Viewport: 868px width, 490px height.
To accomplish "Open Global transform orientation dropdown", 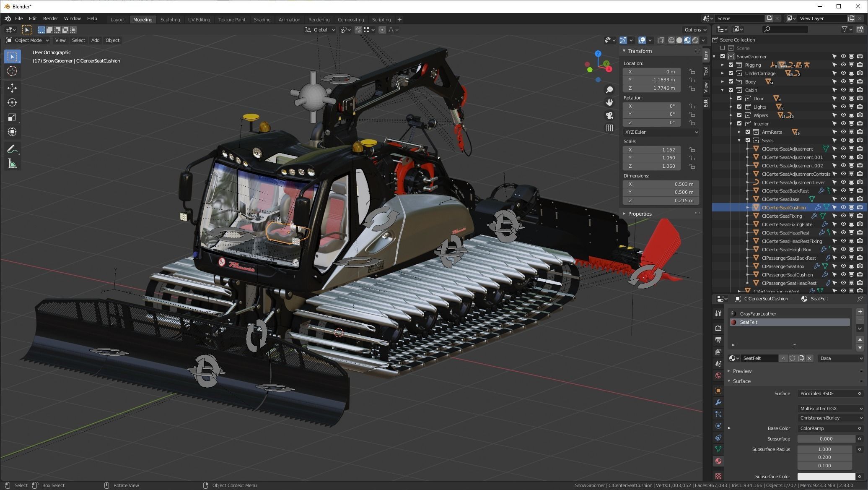I will (x=320, y=30).
